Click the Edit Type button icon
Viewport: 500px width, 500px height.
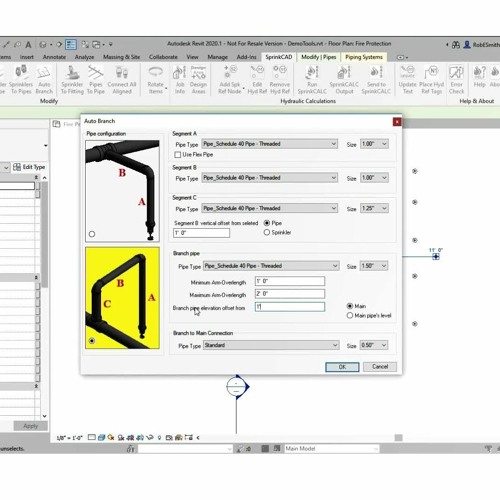[x=17, y=167]
